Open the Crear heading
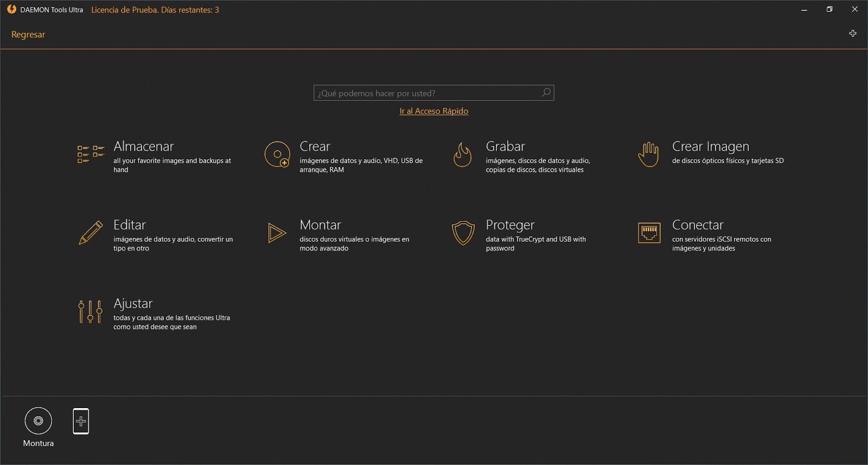Viewport: 868px width, 465px height. 315,146
